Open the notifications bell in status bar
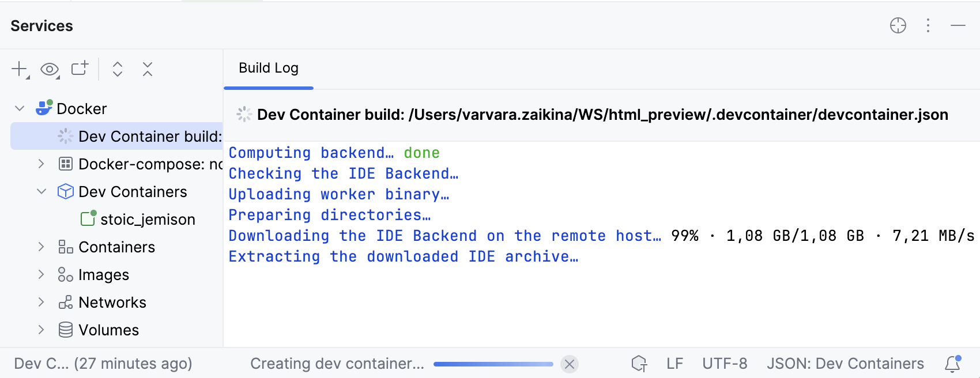This screenshot has width=980, height=378. [x=952, y=364]
